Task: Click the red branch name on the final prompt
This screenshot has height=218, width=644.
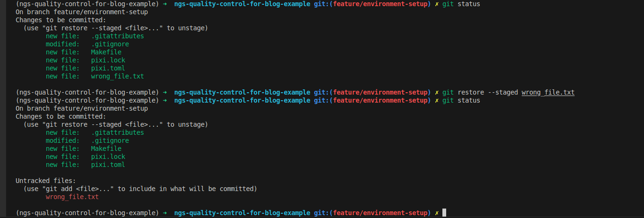Action: (380, 213)
